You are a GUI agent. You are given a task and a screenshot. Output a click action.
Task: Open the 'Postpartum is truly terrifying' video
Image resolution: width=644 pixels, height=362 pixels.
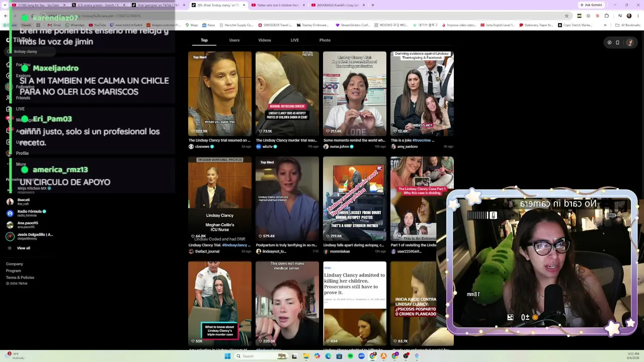tap(287, 199)
